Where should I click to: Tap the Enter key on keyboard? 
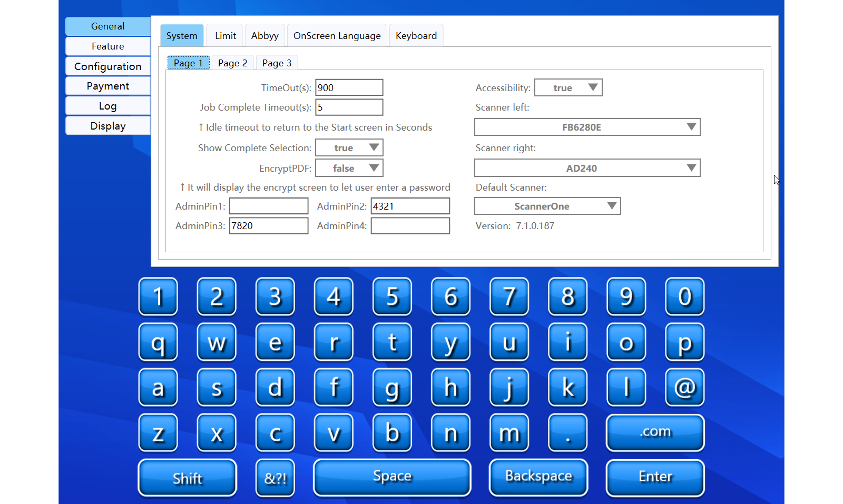(x=655, y=478)
